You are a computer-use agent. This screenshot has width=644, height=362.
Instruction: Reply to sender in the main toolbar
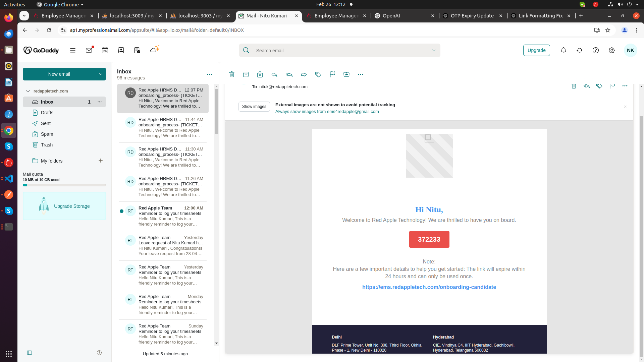pyautogui.click(x=274, y=74)
